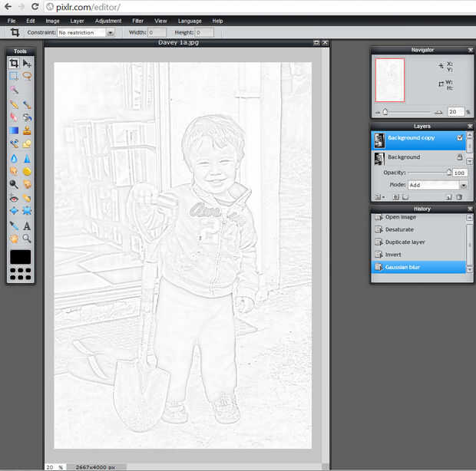Activate the Type text tool
Viewport: 476px width, 471px height.
tap(27, 226)
